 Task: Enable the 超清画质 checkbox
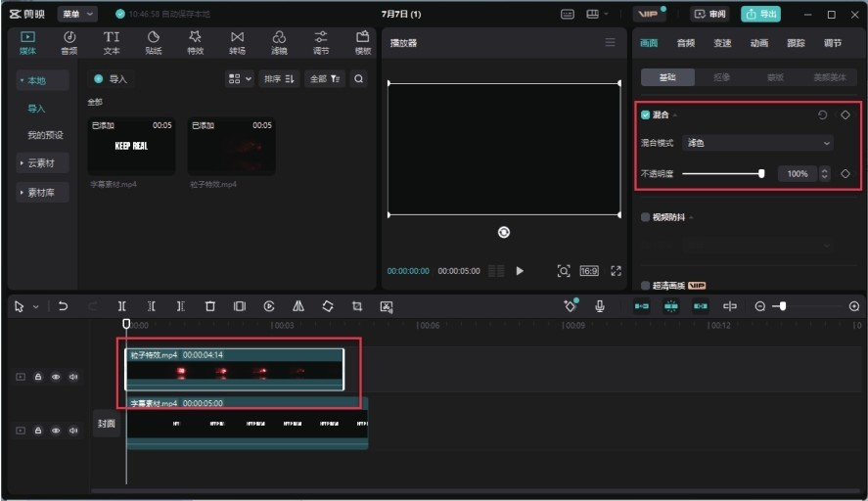[x=646, y=286]
